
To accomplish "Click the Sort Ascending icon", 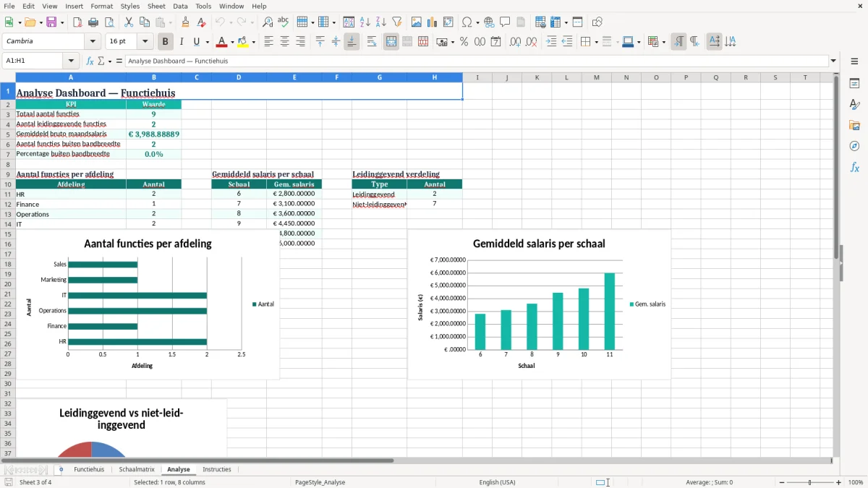I will click(365, 22).
